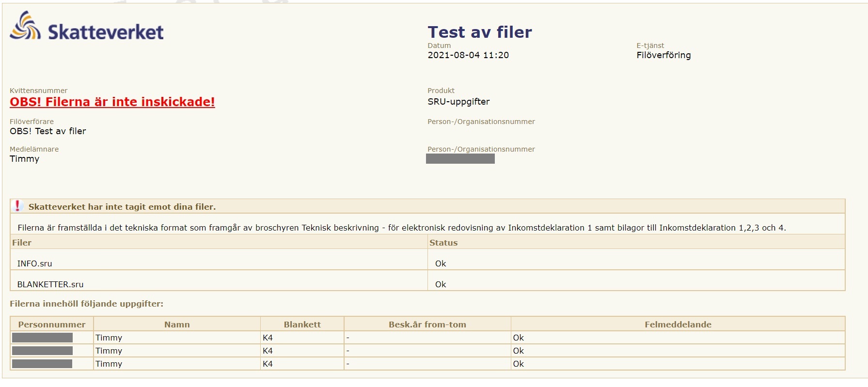868x387 pixels.
Task: Select the Medielämnare name 'Timmy'
Action: coord(25,159)
